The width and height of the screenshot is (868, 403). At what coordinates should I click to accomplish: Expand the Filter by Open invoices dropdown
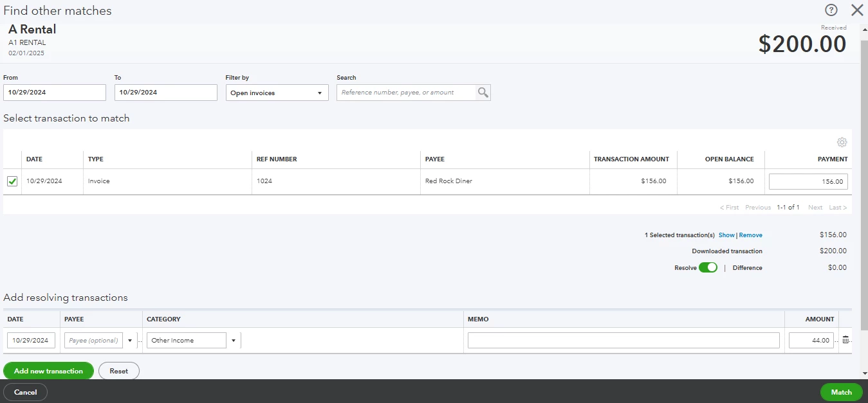[x=278, y=93]
